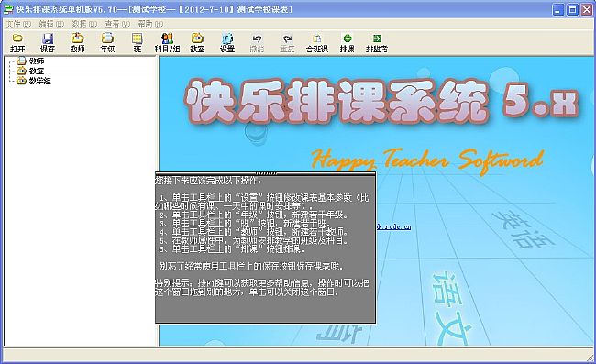
Task: Click hint step 3 about the “班” button
Action: coord(245,224)
